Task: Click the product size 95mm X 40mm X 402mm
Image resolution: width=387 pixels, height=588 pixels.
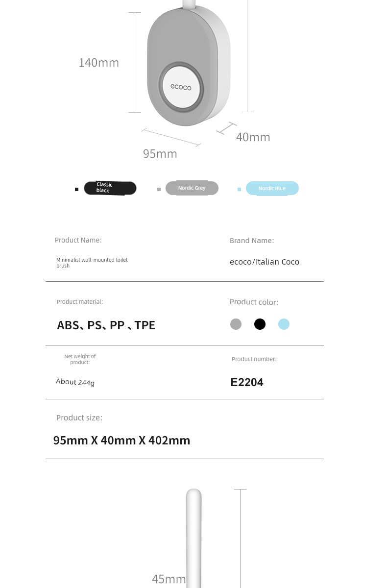Action: click(121, 440)
